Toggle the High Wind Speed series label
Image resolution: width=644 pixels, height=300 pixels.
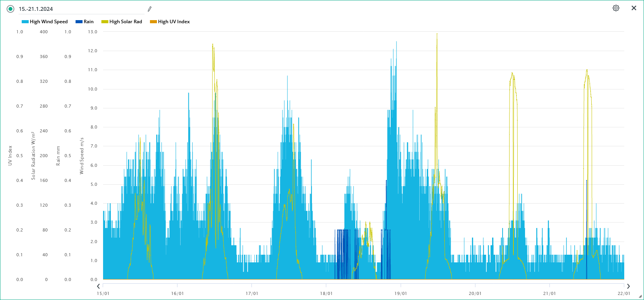click(x=48, y=22)
